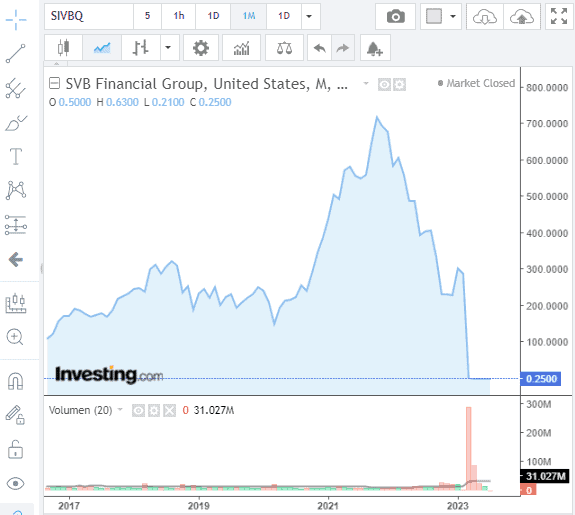Select the 1M interval
The image size is (575, 515).
coord(249,16)
